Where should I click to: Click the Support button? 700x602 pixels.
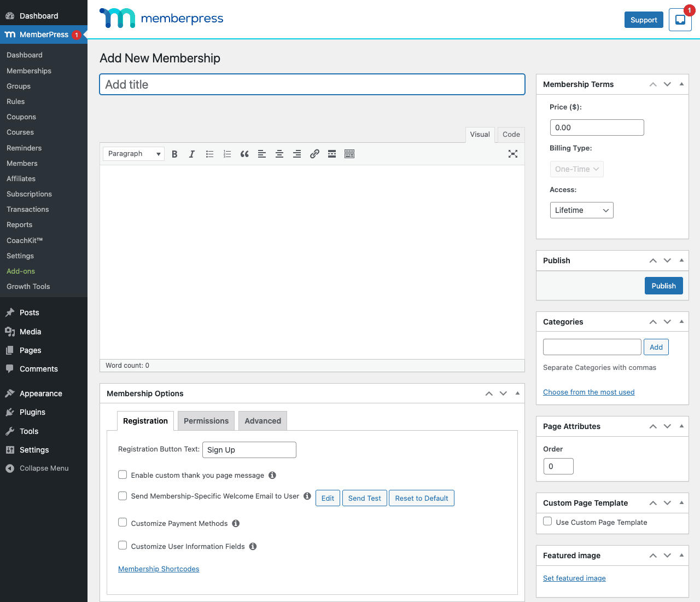point(644,20)
